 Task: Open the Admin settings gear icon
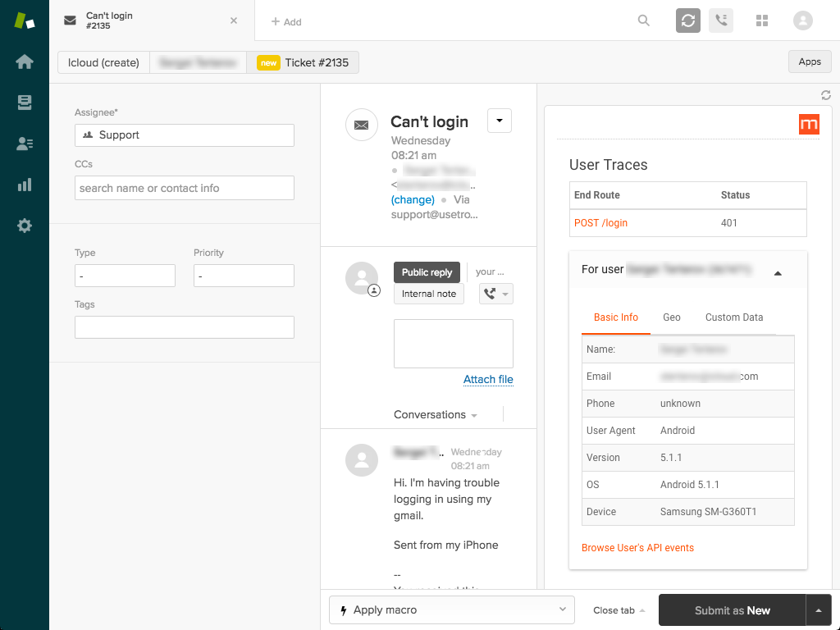(x=25, y=225)
